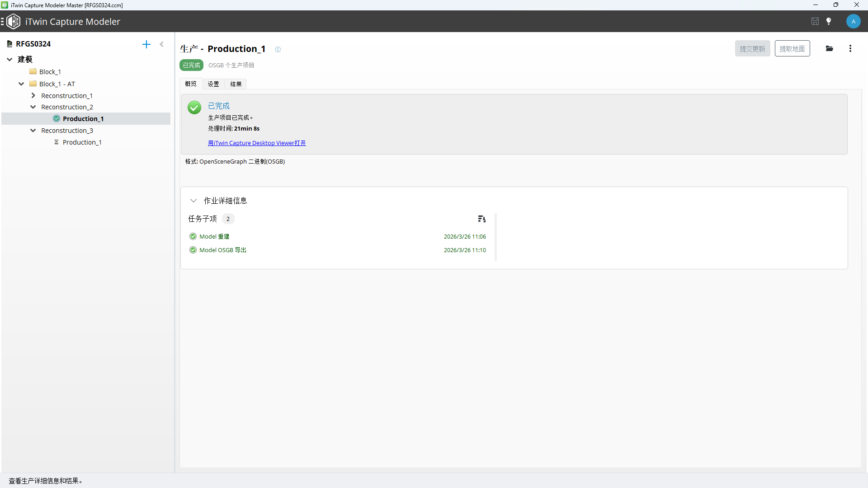Image resolution: width=868 pixels, height=488 pixels.
Task: Click the lightbulb tips icon
Action: pyautogui.click(x=829, y=21)
